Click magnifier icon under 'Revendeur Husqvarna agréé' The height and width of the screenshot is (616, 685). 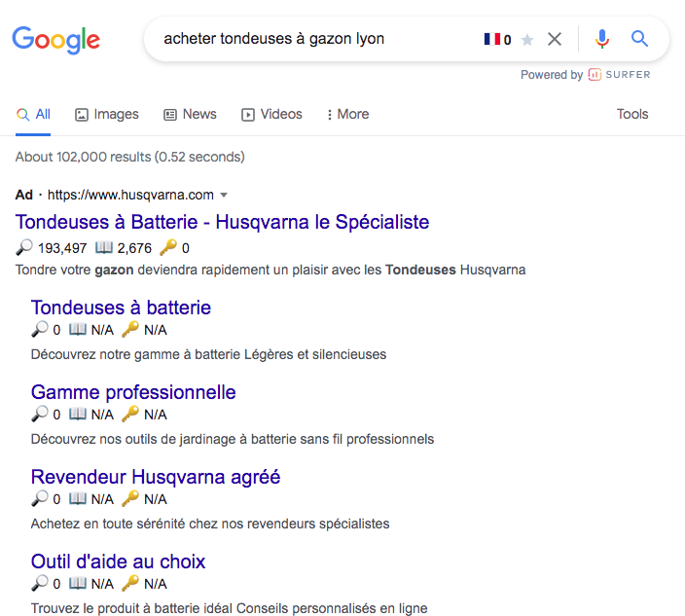coord(40,498)
